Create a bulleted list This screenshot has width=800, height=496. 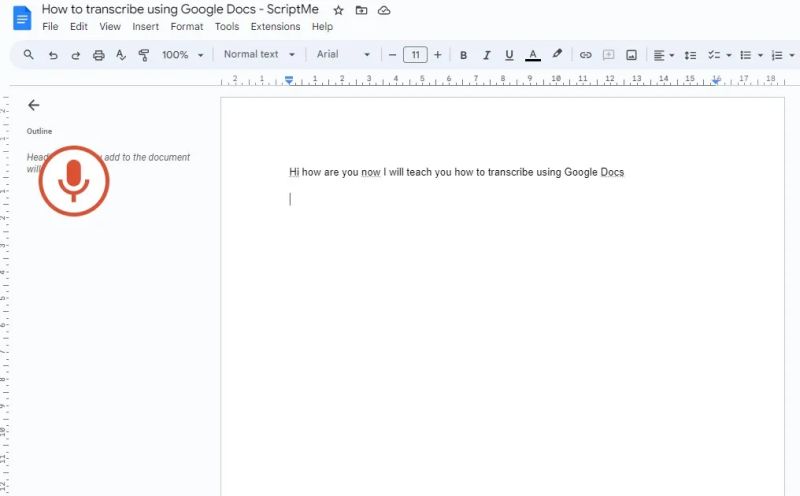tap(745, 55)
